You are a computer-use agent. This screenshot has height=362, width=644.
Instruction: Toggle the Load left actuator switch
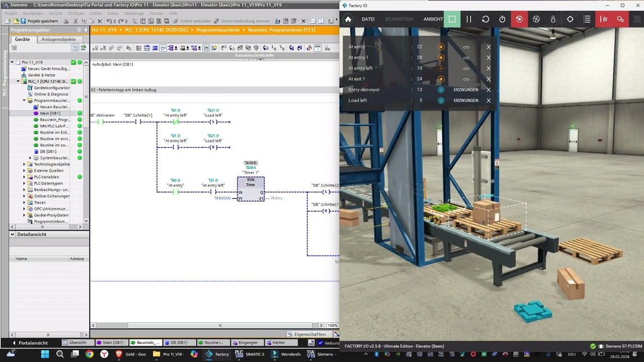coord(441,101)
